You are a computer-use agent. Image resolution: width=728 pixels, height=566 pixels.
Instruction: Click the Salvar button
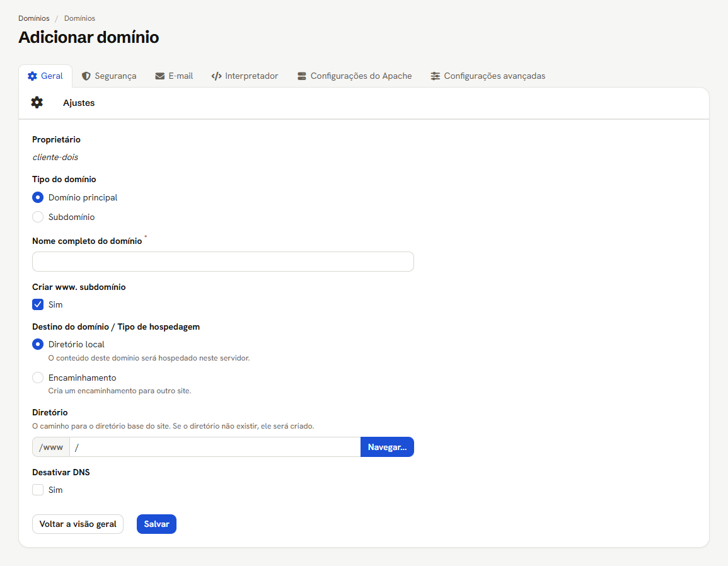[x=156, y=524]
